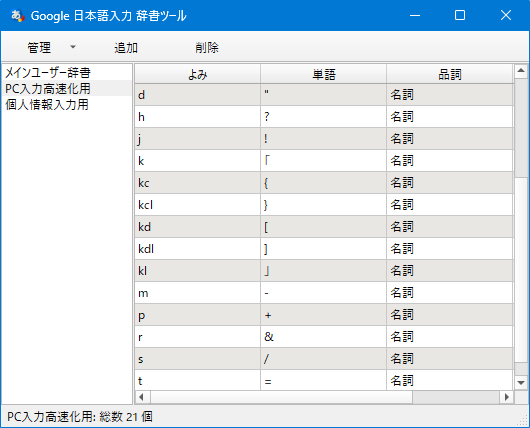Sort by the よみ column header
Image resolution: width=530 pixels, height=428 pixels.
pos(198,74)
